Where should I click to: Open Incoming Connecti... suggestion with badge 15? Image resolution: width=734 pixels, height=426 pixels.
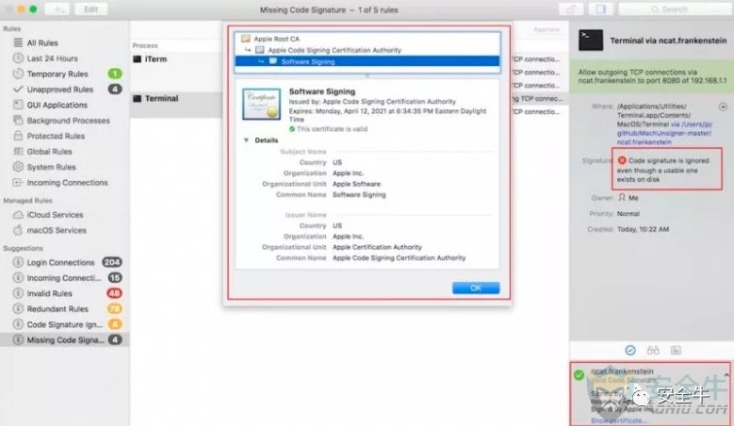click(65, 278)
